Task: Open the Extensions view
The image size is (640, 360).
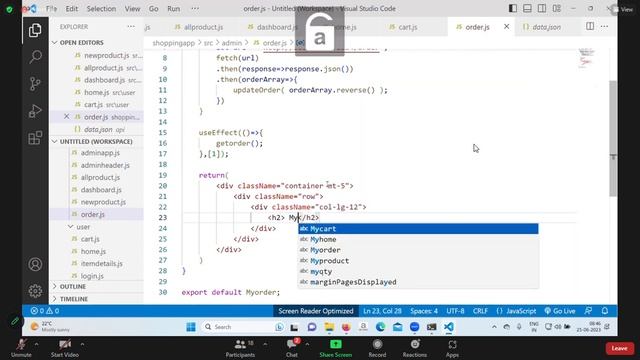Action: click(35, 138)
